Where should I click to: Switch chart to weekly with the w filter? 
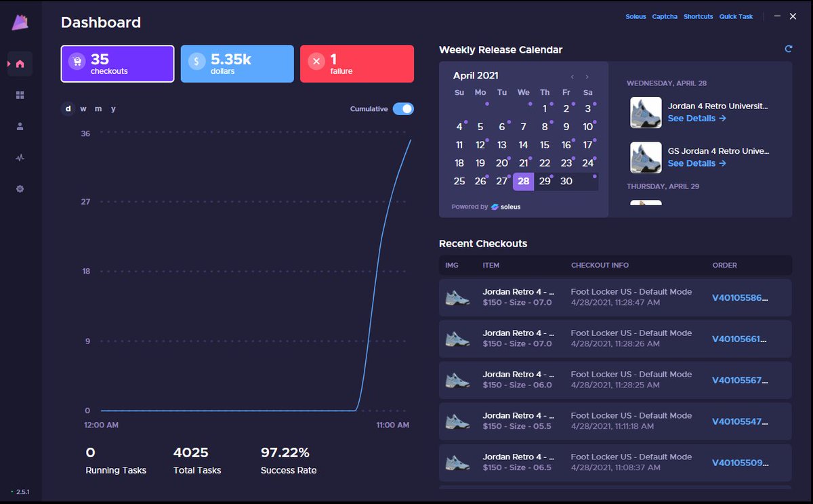[x=83, y=108]
